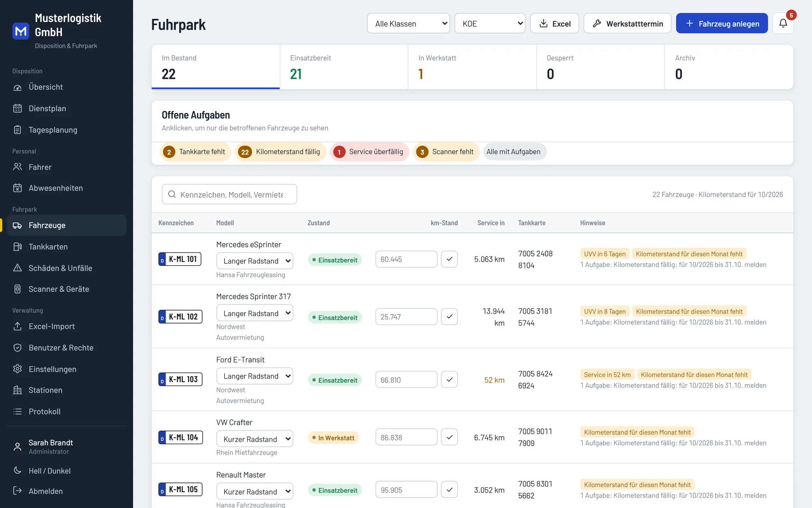Change Radstand dropdown for VW Crafter
Screen dimensions: 812x508
point(255,439)
